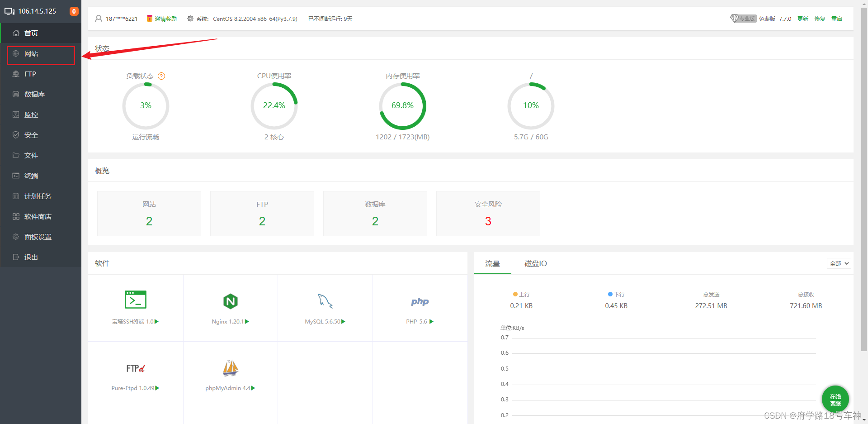Viewport: 868px width, 424px height.
Task: Expand the Pure-Ftpd 1.0.49 arrow
Action: (x=157, y=388)
